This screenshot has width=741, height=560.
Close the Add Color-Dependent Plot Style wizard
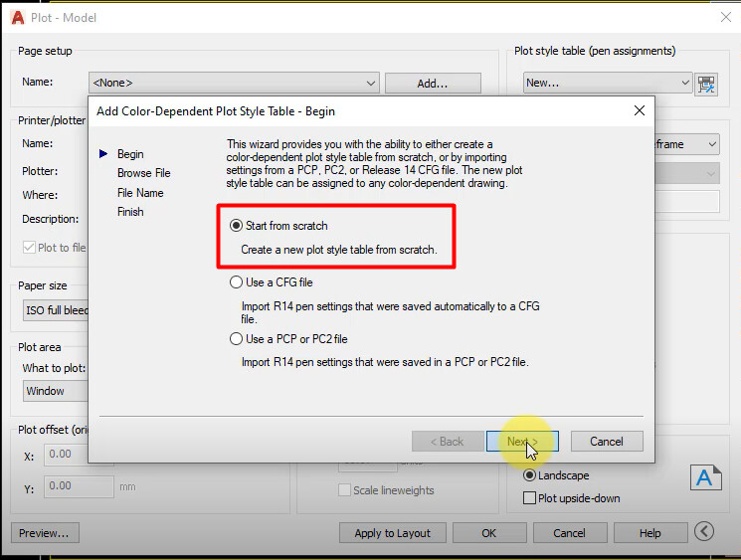click(x=639, y=110)
